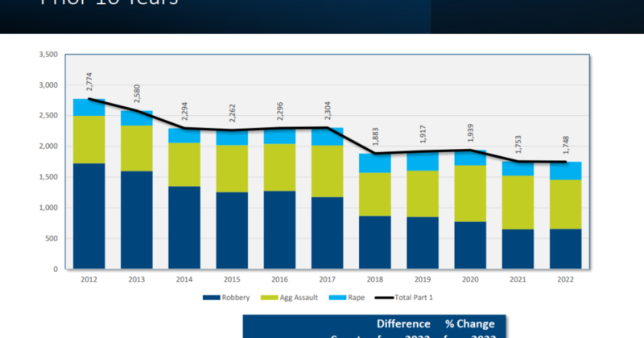This screenshot has width=644, height=338.
Task: Click the 2014 Agg Assault bar segment
Action: click(x=184, y=164)
